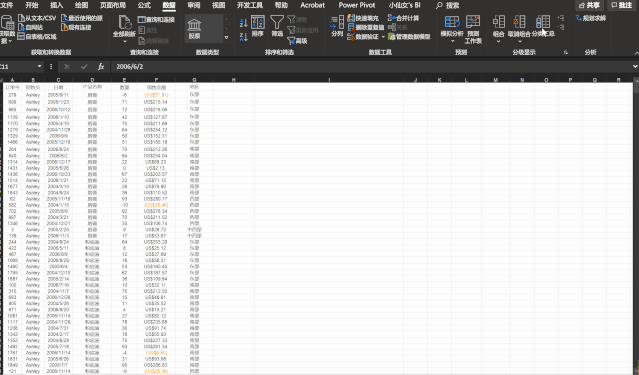Sort ascending A to Z

coord(244,23)
